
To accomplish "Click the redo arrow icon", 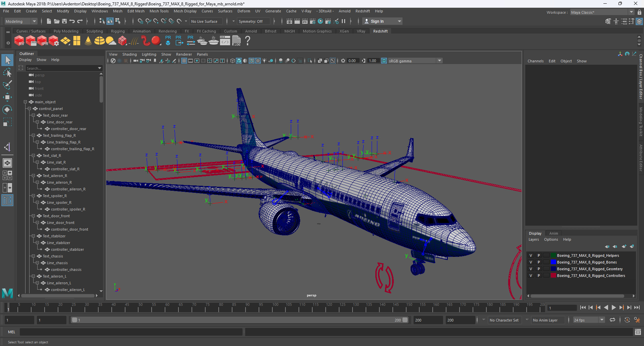I will [80, 21].
